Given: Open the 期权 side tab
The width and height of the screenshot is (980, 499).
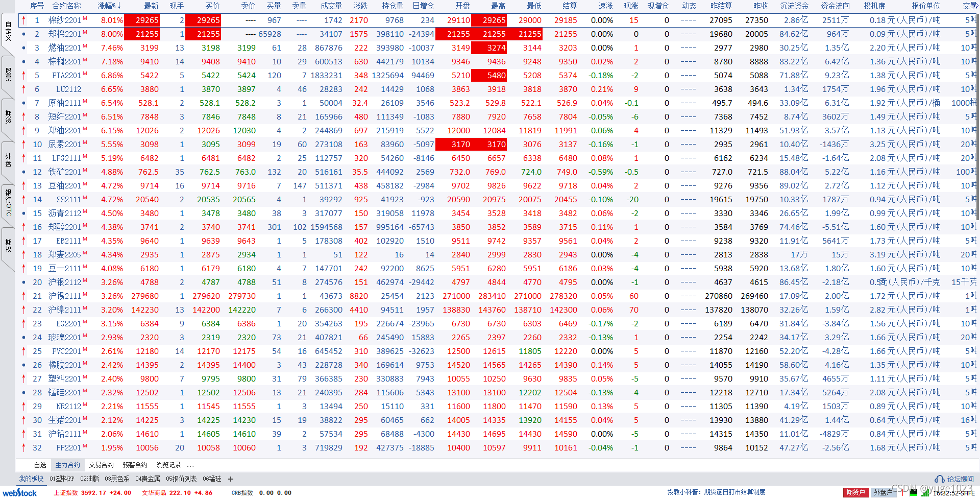Looking at the screenshot, I should coord(8,246).
